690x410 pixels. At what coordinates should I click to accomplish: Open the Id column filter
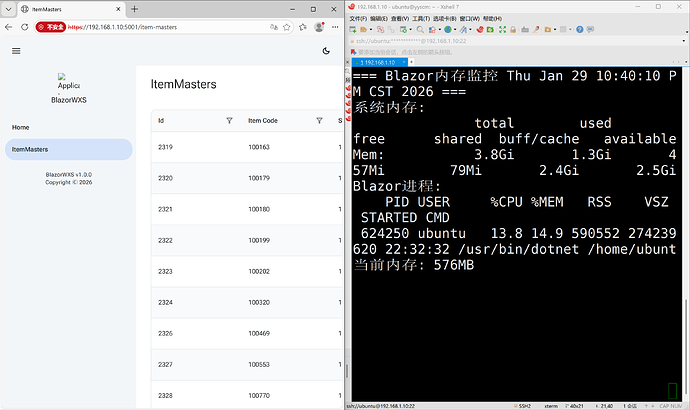coord(229,121)
